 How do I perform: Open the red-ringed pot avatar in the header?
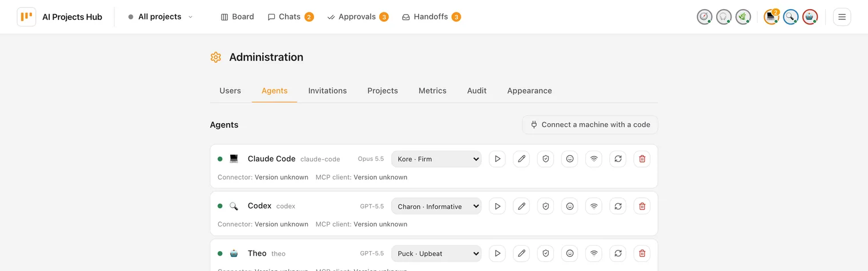810,17
